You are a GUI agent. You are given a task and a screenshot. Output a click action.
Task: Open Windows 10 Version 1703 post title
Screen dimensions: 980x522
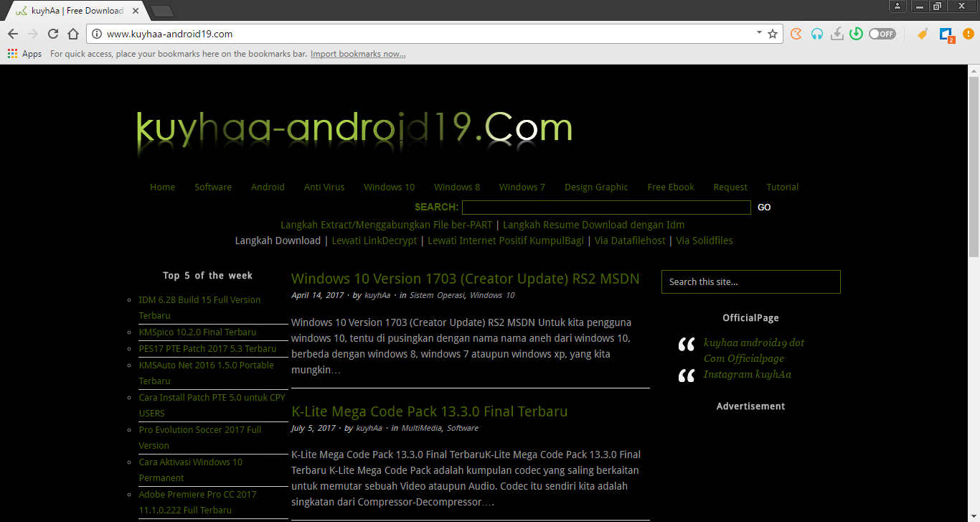[x=465, y=279]
